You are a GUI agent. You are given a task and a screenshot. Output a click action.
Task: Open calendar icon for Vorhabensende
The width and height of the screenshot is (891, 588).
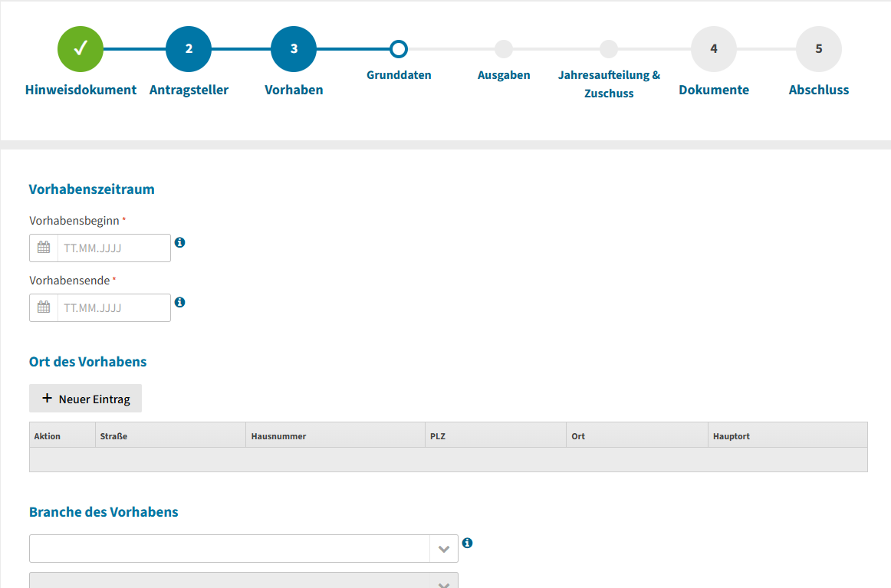pos(44,307)
